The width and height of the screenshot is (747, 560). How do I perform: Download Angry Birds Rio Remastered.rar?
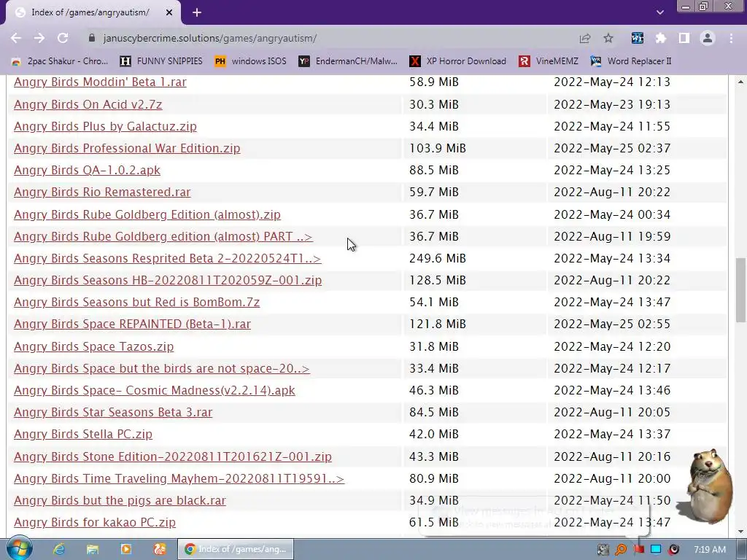[x=102, y=192]
